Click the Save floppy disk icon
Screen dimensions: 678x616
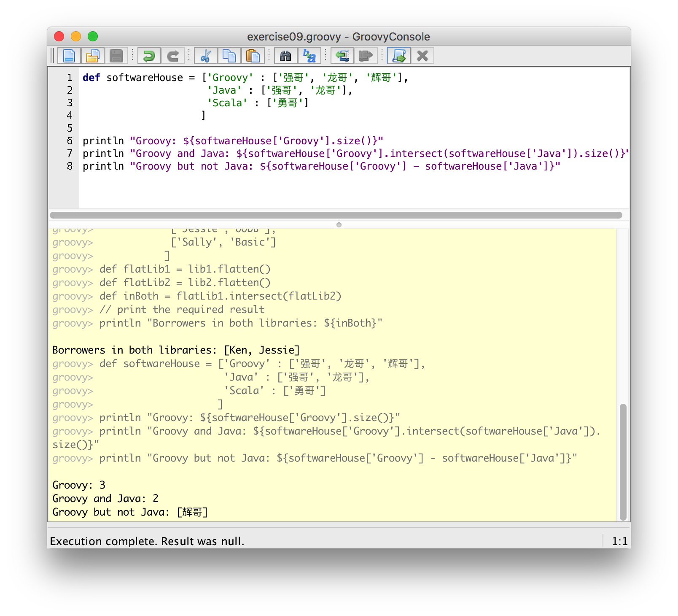(116, 56)
